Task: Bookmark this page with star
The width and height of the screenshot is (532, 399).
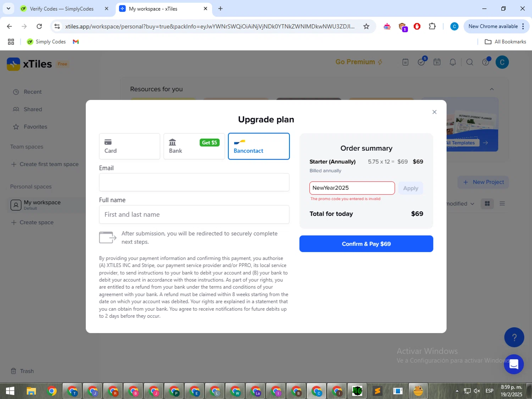Action: coord(366,26)
